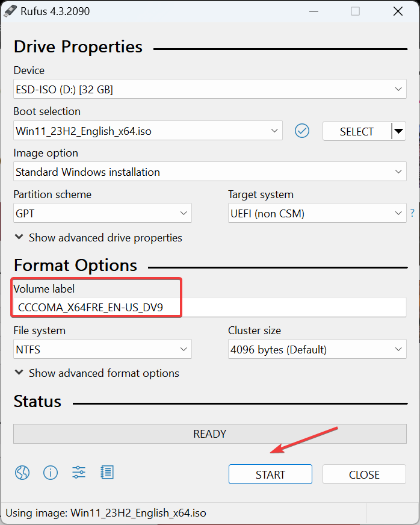Open the About info icon
Viewport: 420px width, 525px height.
click(x=51, y=473)
